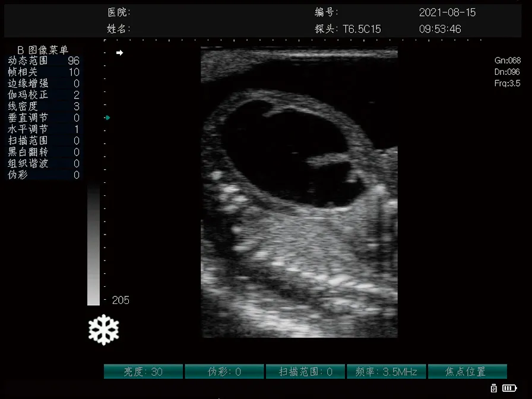
Task: Click the 亮度:30 brightness button
Action: tap(142, 371)
